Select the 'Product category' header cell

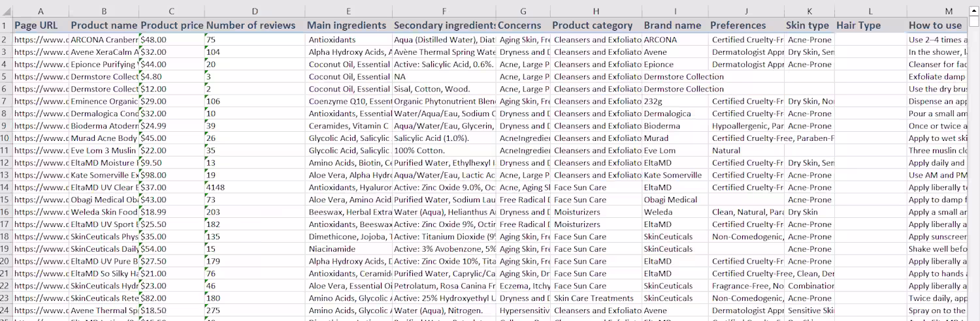pos(596,25)
